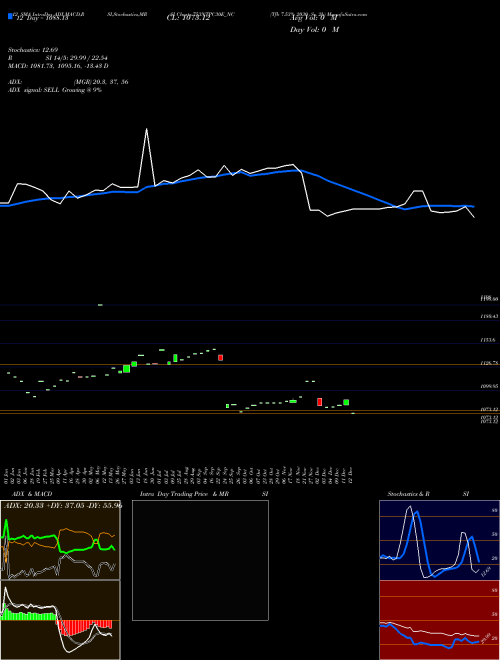Click the 'MACD: 1081.73, 1095.16, -13.43 D' line
This screenshot has height=660, width=500.
[58, 66]
